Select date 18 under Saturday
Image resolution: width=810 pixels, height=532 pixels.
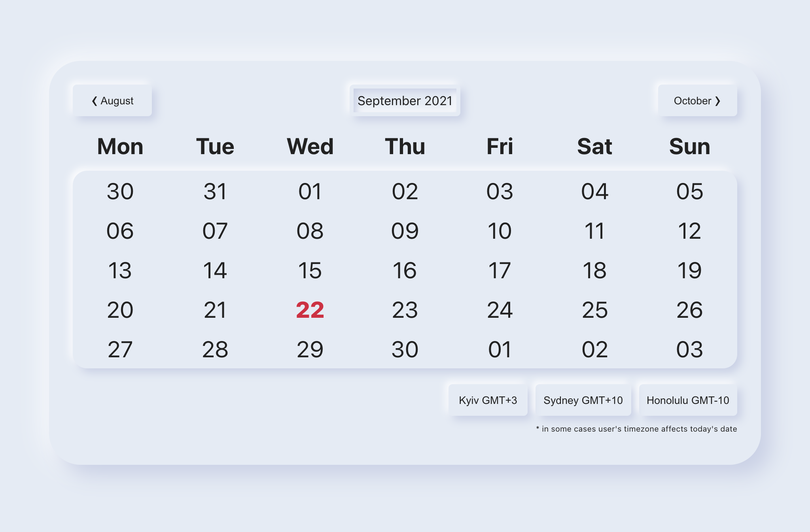point(594,270)
